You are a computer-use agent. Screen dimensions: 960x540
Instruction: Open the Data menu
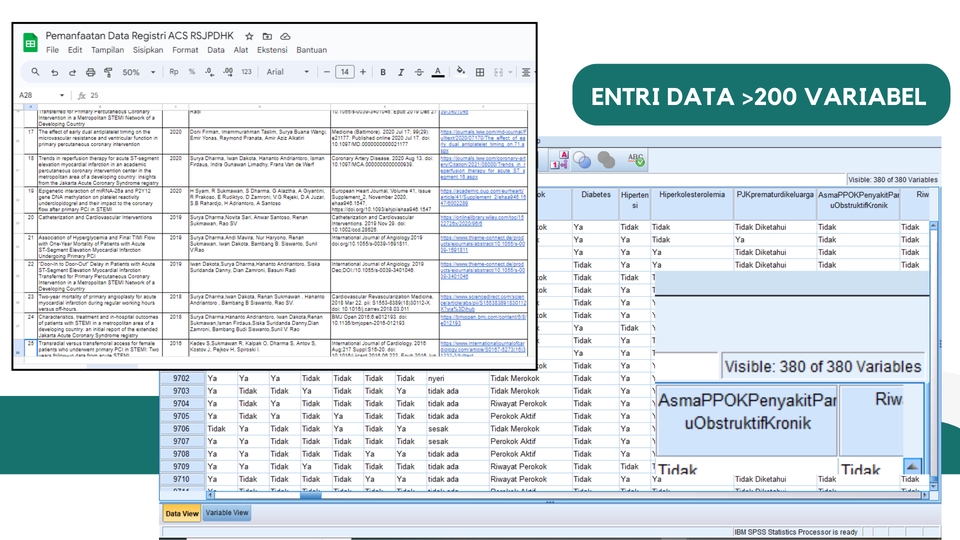(216, 50)
